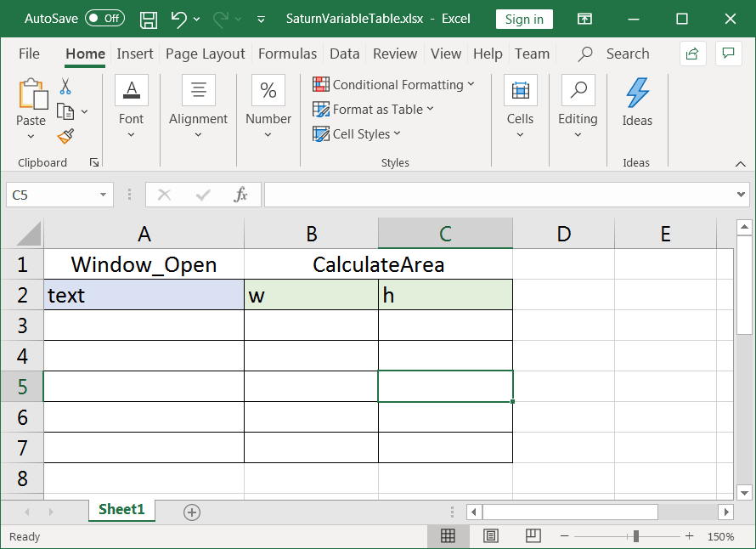The width and height of the screenshot is (756, 549).
Task: Click the Paste clipboard icon
Action: (x=33, y=93)
